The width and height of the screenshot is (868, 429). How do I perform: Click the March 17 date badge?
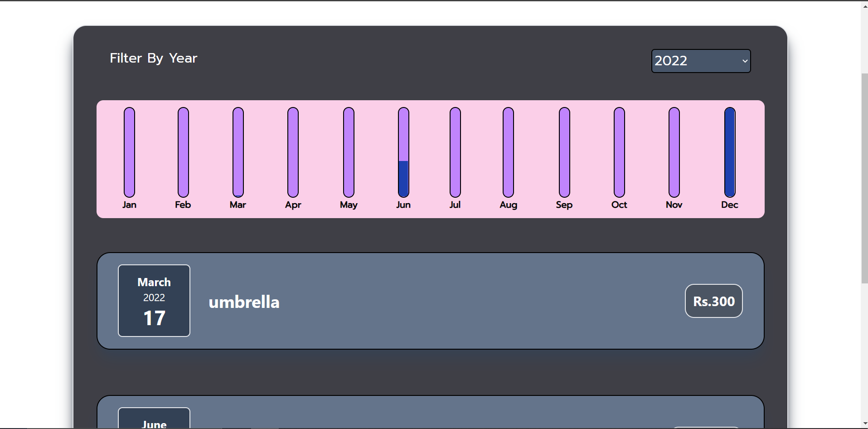154,300
